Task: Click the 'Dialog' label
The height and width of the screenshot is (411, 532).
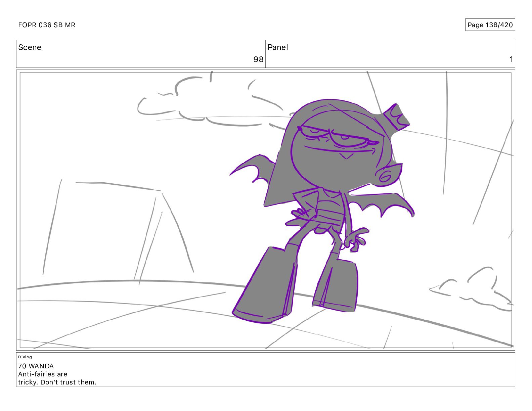Action: [x=25, y=357]
